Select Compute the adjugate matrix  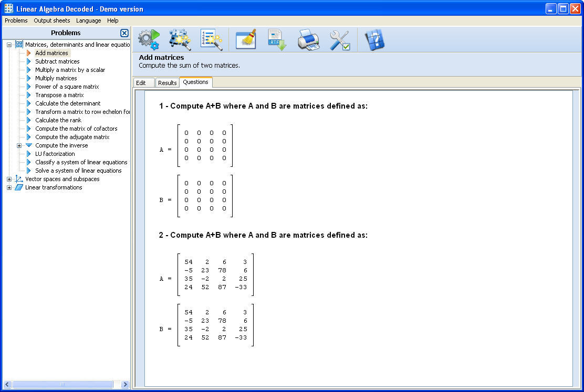[72, 137]
